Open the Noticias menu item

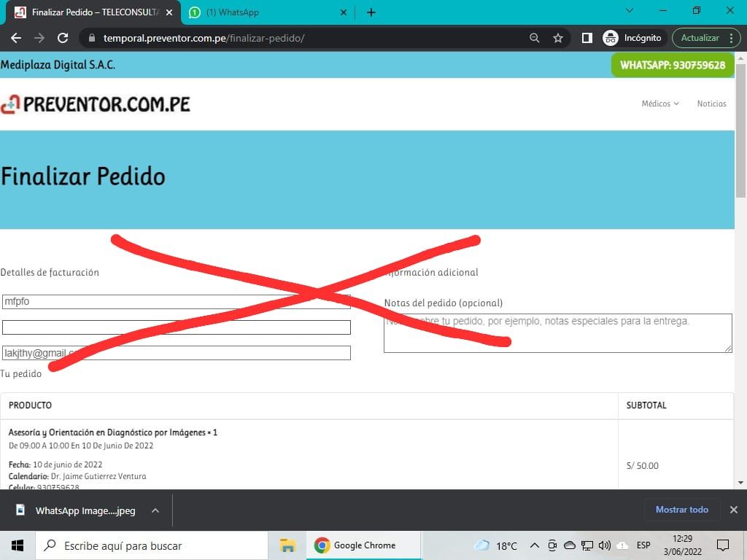tap(711, 104)
